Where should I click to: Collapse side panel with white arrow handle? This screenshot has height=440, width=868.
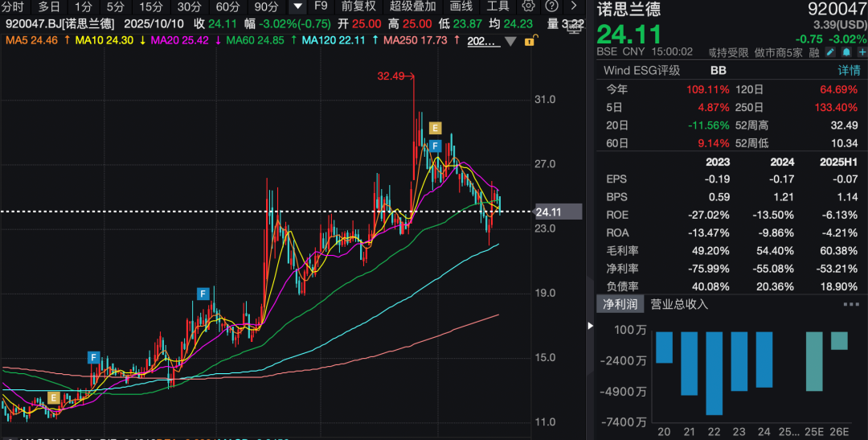click(590, 326)
